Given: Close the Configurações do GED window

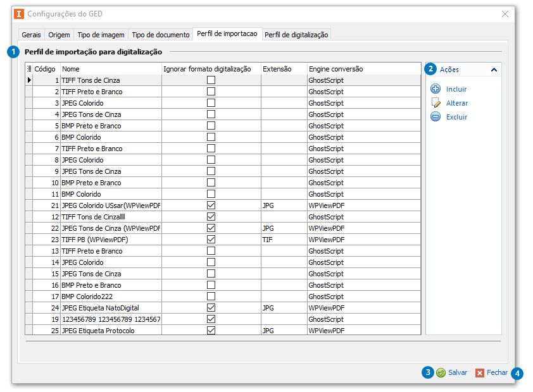Looking at the screenshot, I should tap(505, 14).
